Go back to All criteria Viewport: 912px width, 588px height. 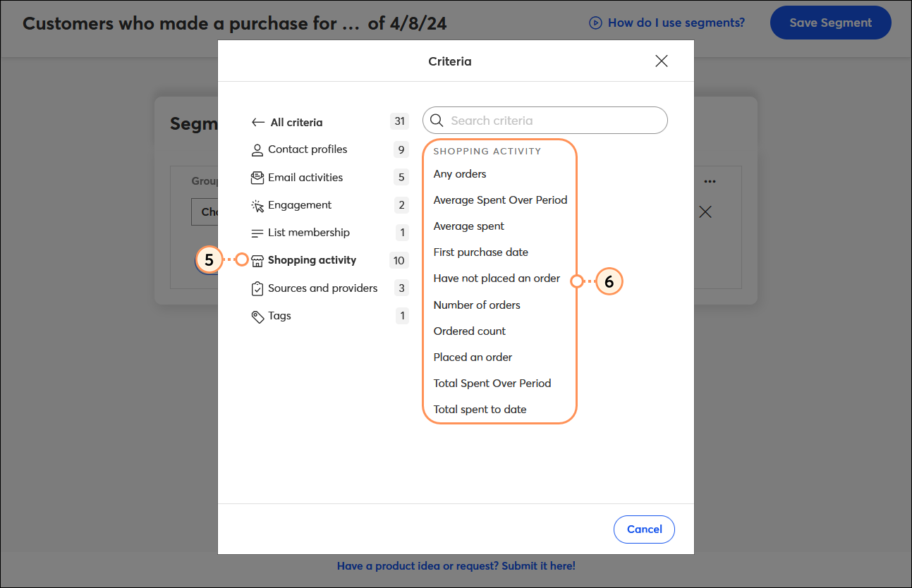pos(296,123)
